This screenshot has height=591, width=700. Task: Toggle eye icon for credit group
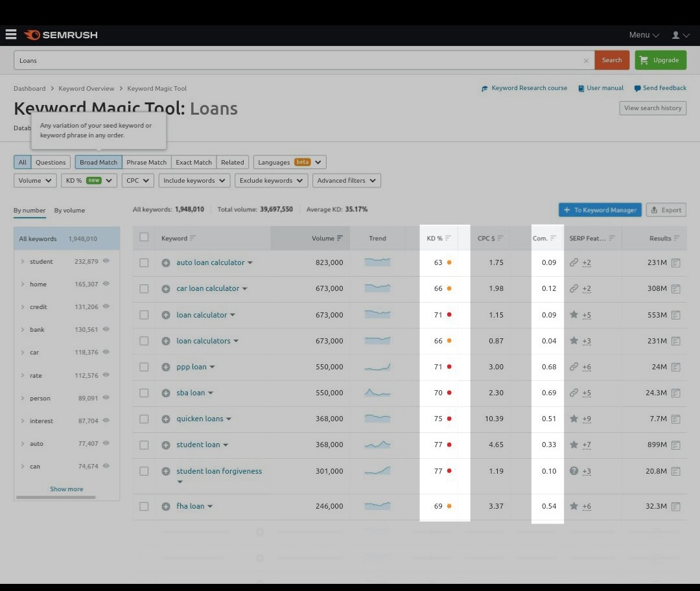[x=106, y=307]
